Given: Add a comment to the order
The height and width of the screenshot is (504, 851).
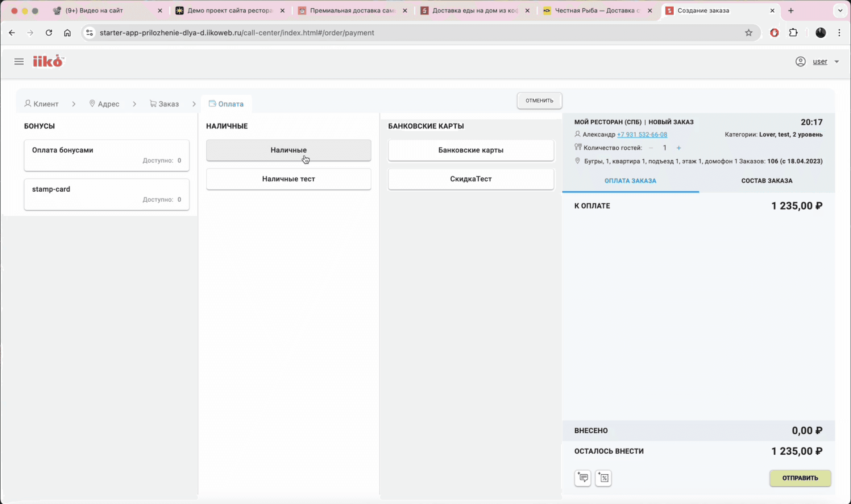Looking at the screenshot, I should (583, 478).
